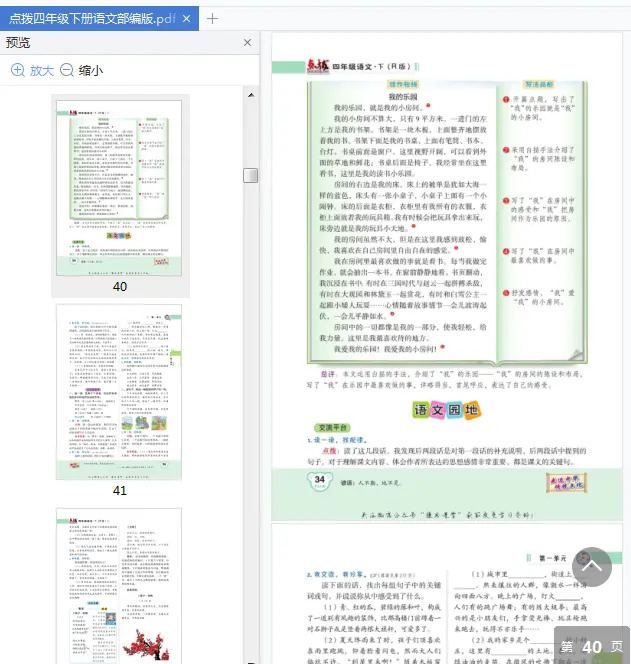
Task: Click the 第 40 页 page indicator
Action: [592, 646]
